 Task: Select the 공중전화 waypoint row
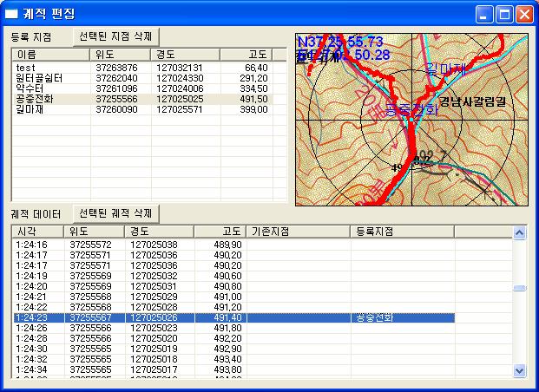click(x=142, y=99)
